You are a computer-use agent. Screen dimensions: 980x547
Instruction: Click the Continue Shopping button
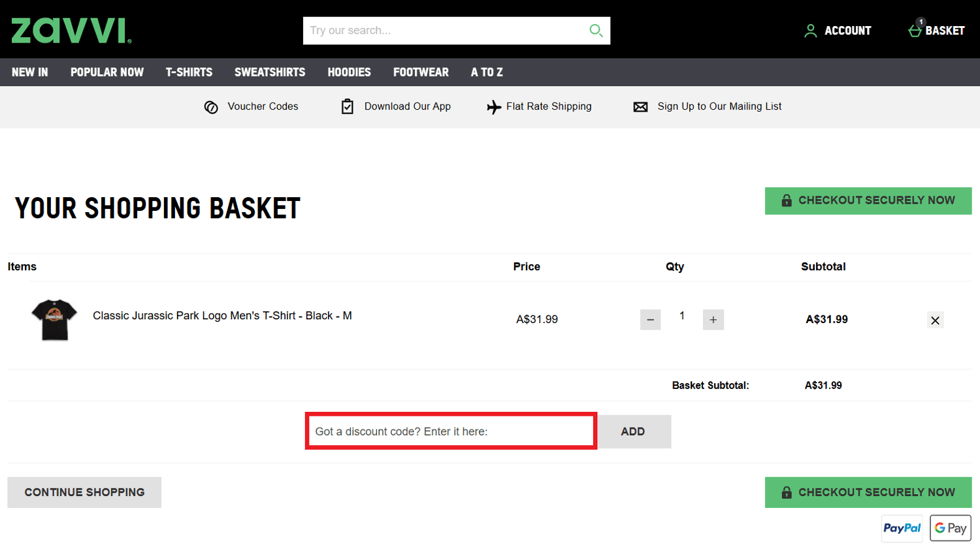[x=84, y=492]
